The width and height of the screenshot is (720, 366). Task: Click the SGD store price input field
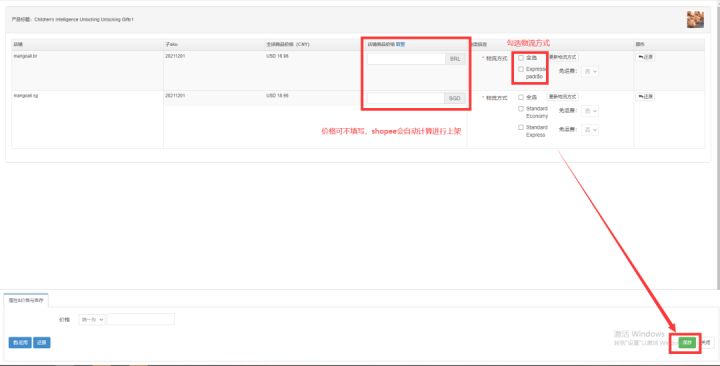click(405, 98)
